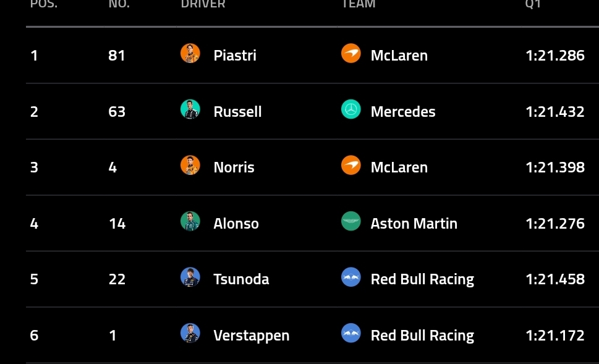
Task: Click car number 81 in first row
Action: coord(117,56)
